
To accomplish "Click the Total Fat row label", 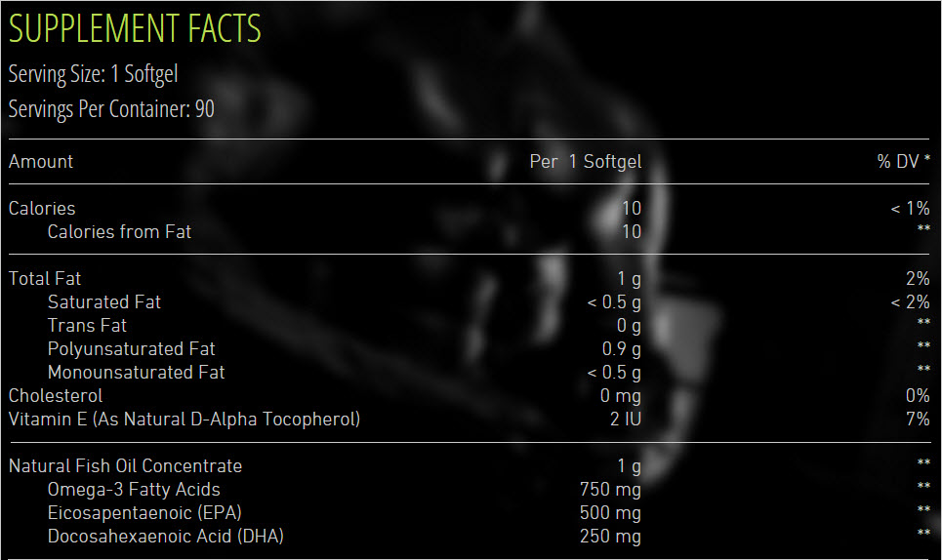I will [45, 279].
